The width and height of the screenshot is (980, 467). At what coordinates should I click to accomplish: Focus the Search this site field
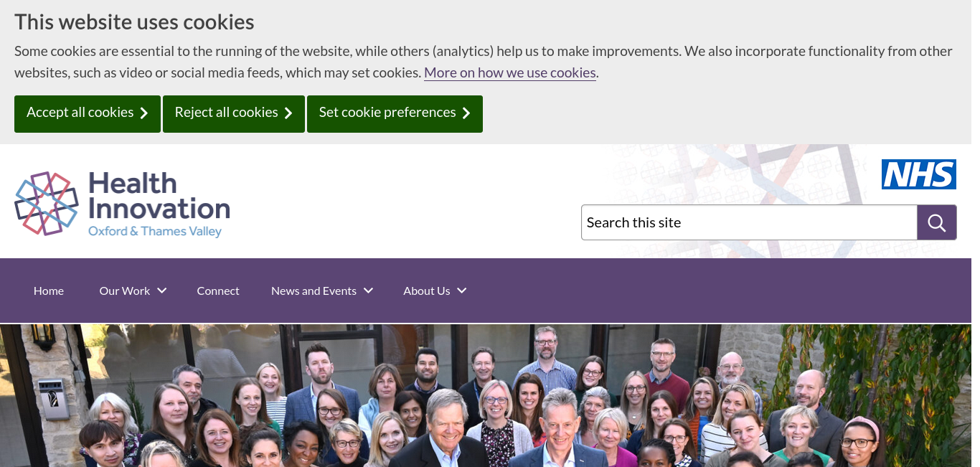click(749, 222)
